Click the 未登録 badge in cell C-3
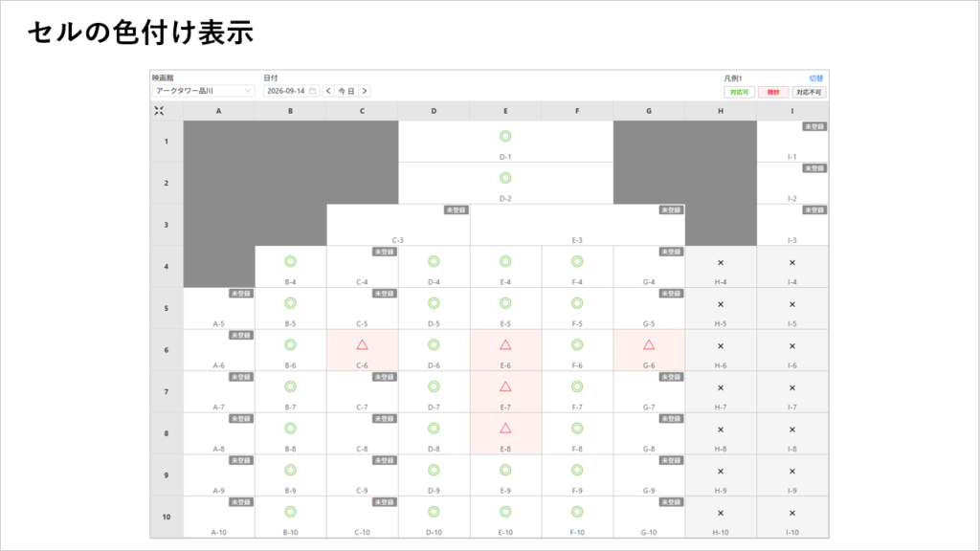 tap(456, 209)
